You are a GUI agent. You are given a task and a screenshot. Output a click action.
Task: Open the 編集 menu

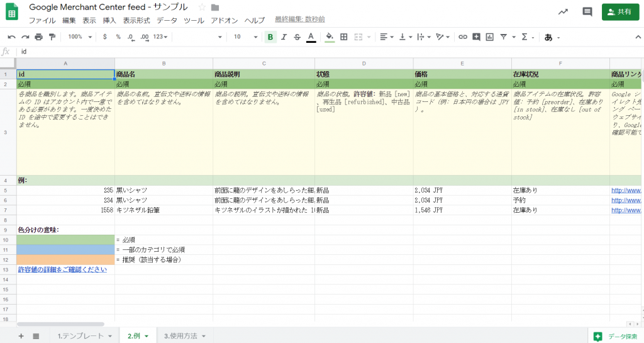(x=69, y=20)
